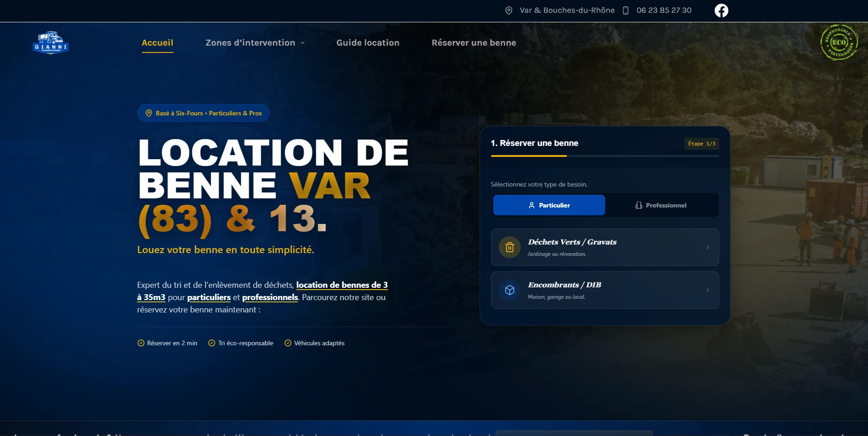Click the location pin beside Var & Bouches-du-Rhône
Image resolution: width=868 pixels, height=436 pixels.
[508, 10]
